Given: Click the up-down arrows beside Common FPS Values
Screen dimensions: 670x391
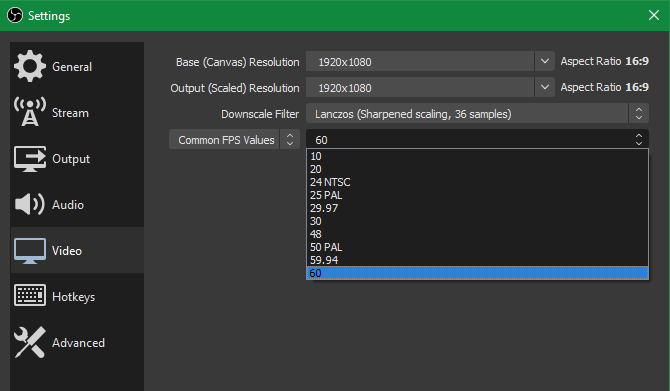Looking at the screenshot, I should point(290,140).
